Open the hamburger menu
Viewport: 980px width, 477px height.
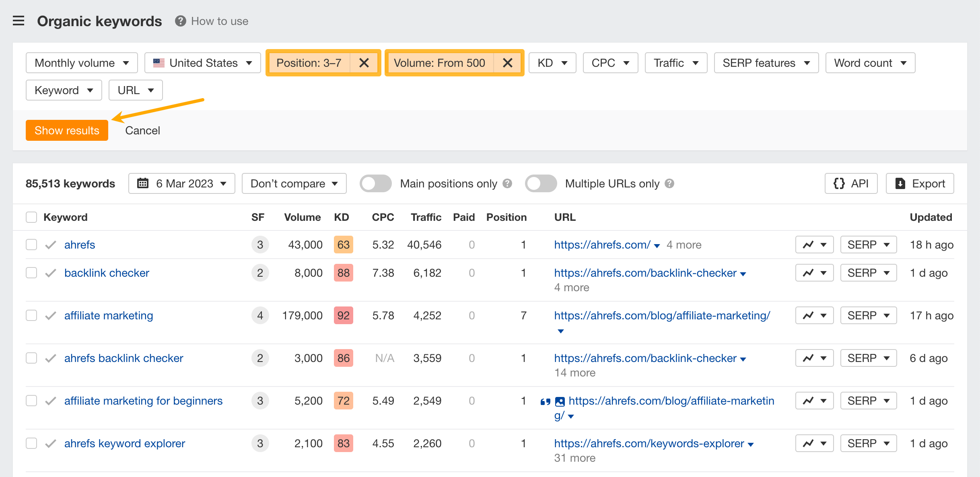pyautogui.click(x=19, y=21)
